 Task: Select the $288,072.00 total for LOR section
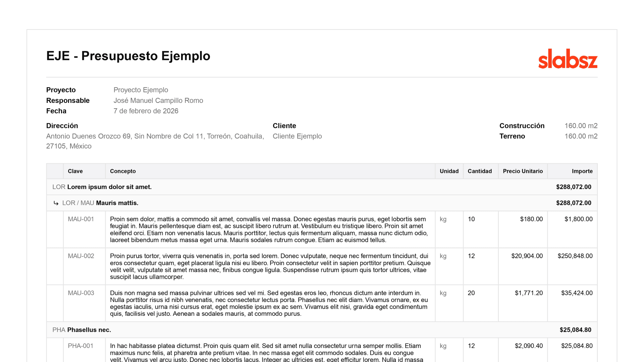pyautogui.click(x=573, y=187)
